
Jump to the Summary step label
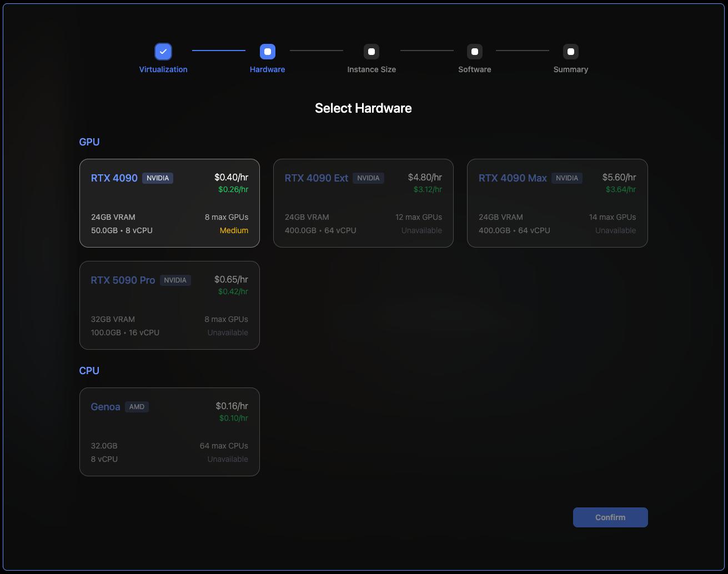point(571,69)
